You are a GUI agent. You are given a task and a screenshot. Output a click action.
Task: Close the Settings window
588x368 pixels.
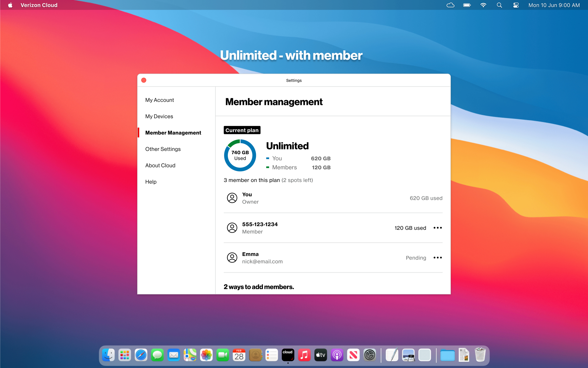tap(144, 80)
